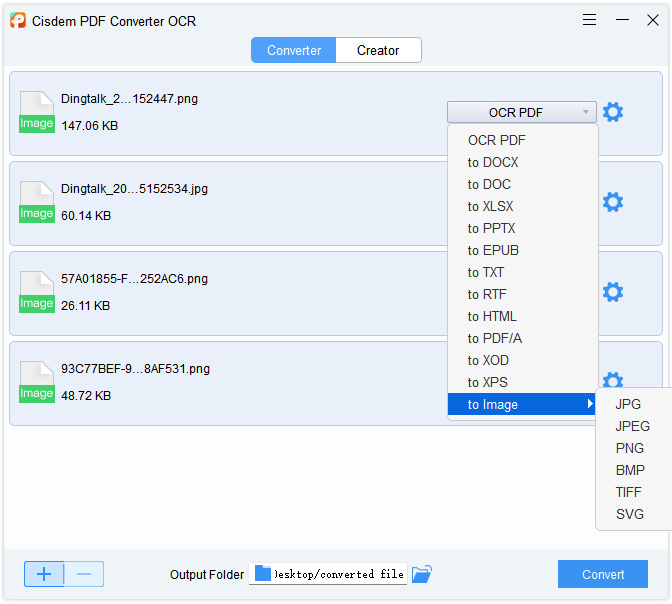The image size is (672, 604).
Task: Open settings gear for Dingtalk_2...152447.png
Action: (x=613, y=112)
